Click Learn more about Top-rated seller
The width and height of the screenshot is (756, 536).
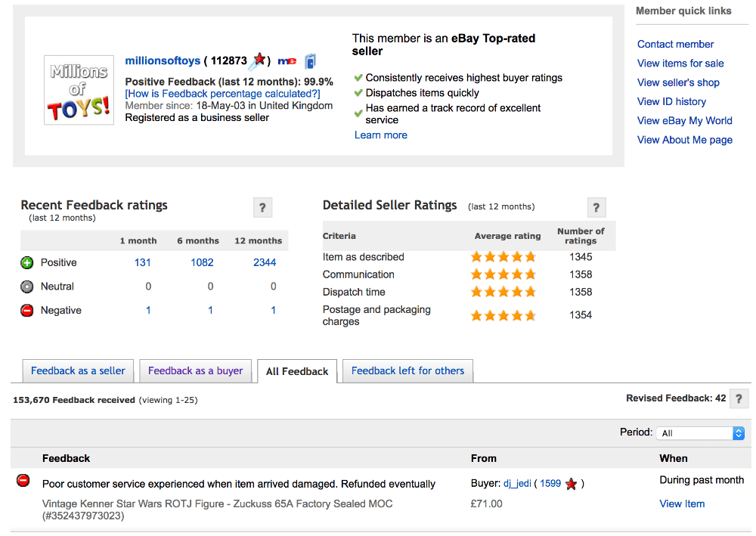[381, 135]
